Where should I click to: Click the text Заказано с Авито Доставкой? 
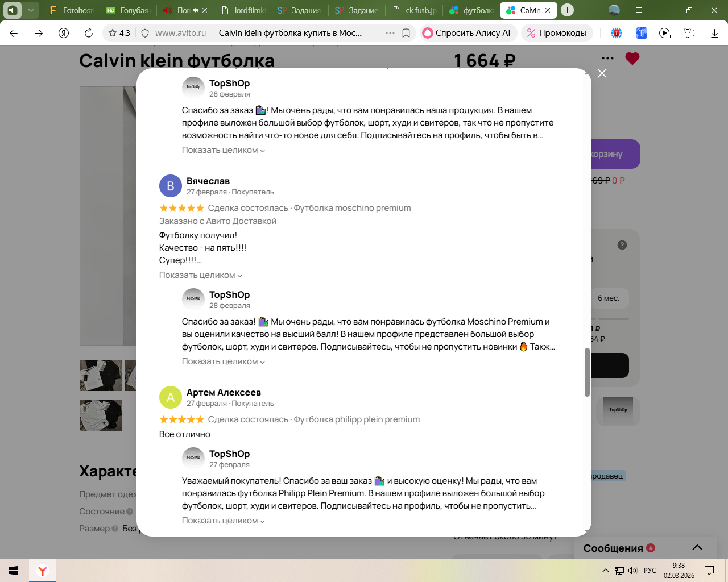pos(218,221)
